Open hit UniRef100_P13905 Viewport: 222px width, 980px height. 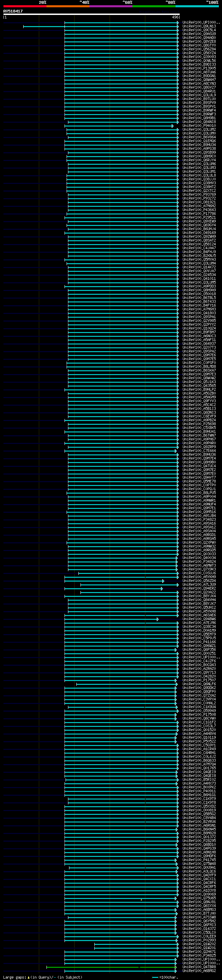pyautogui.click(x=199, y=68)
